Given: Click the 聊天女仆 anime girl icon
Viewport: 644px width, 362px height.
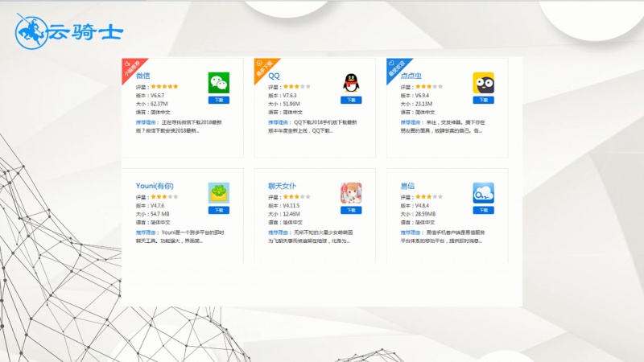Looking at the screenshot, I should (x=351, y=193).
